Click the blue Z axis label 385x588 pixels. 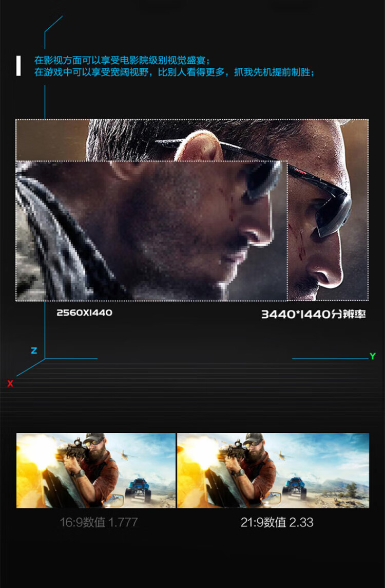[x=34, y=351]
